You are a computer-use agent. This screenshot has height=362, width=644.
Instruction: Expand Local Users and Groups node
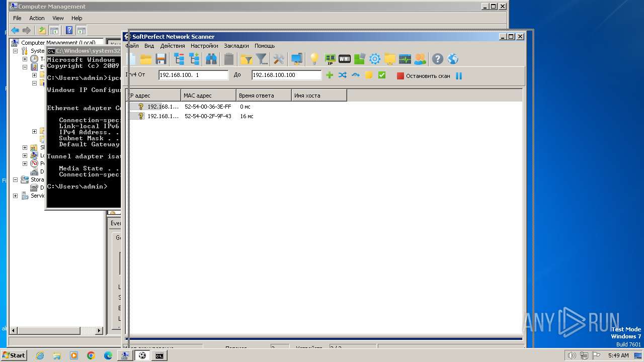pos(25,155)
